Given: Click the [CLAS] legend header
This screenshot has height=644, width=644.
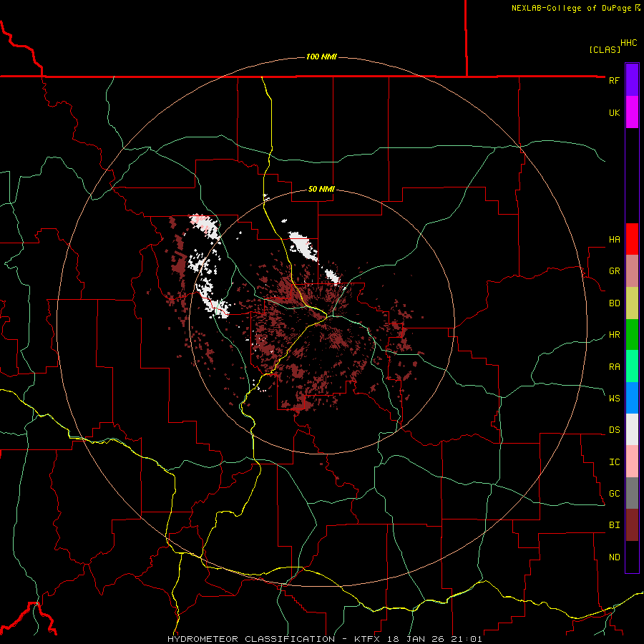Looking at the screenshot, I should 605,49.
